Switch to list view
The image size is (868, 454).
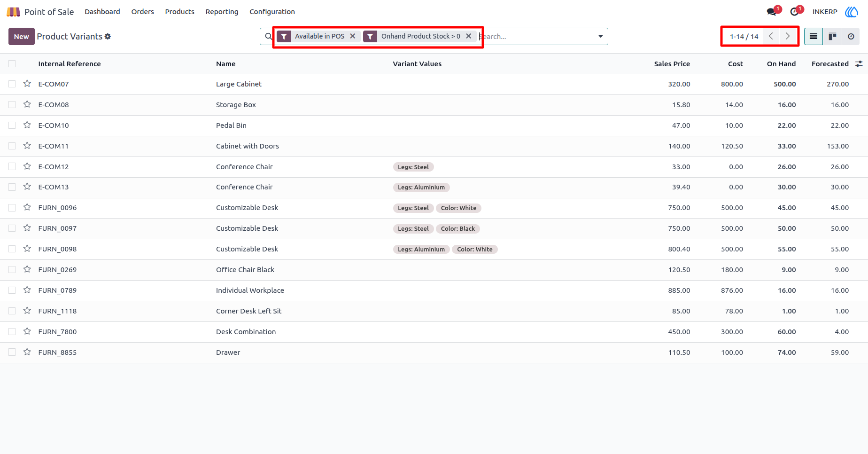(814, 36)
